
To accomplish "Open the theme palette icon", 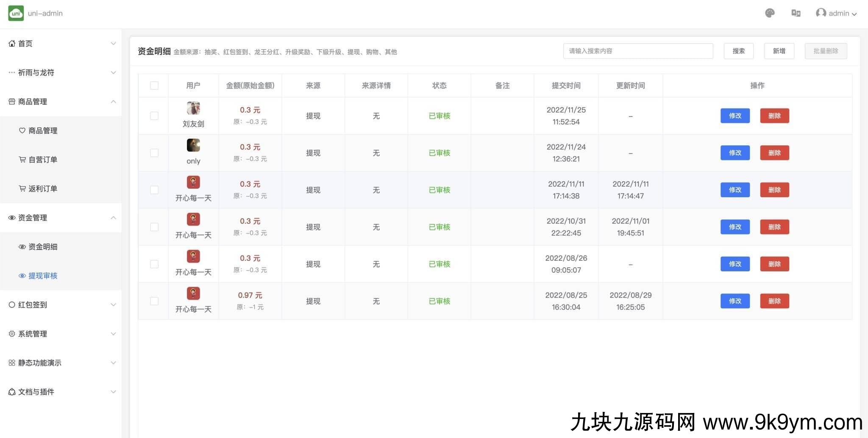I will pyautogui.click(x=770, y=14).
